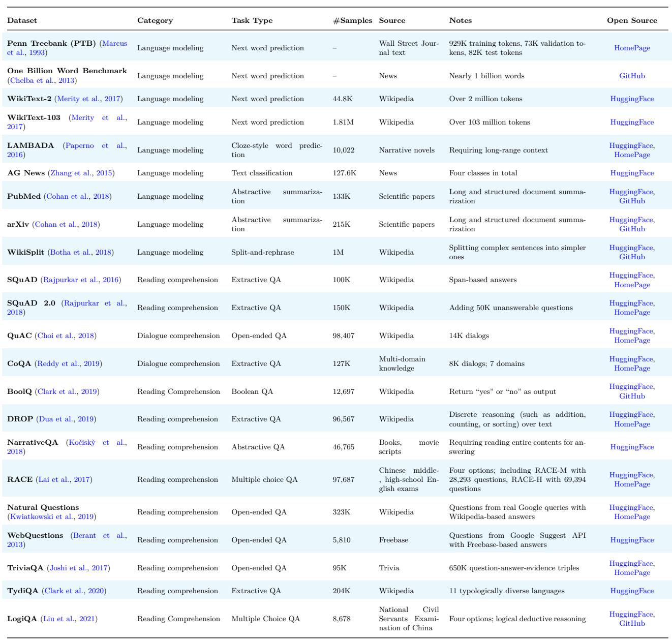Click the Botha et al. citation for WikiSplit

click(80, 252)
